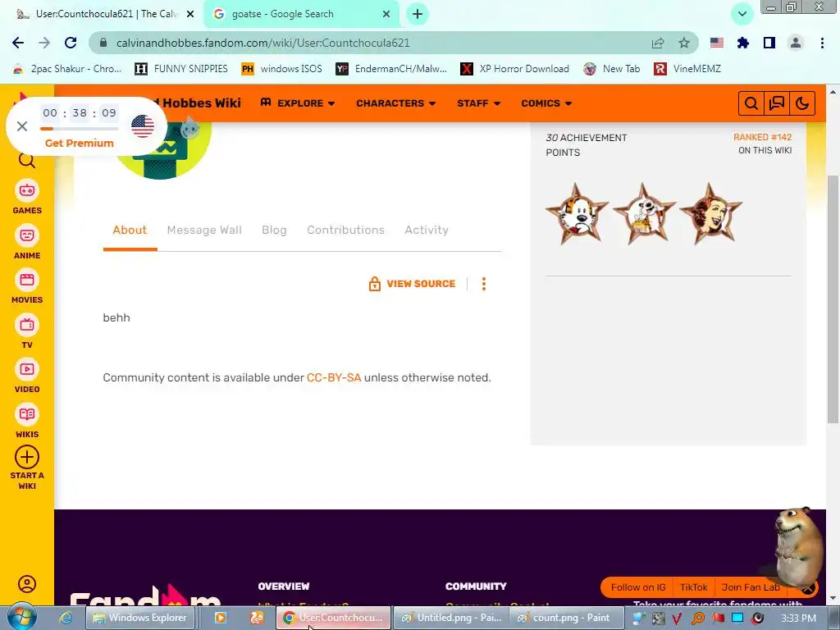Screen dimensions: 840x630
Task: Open the CC-BY-SA license link
Action: [334, 377]
